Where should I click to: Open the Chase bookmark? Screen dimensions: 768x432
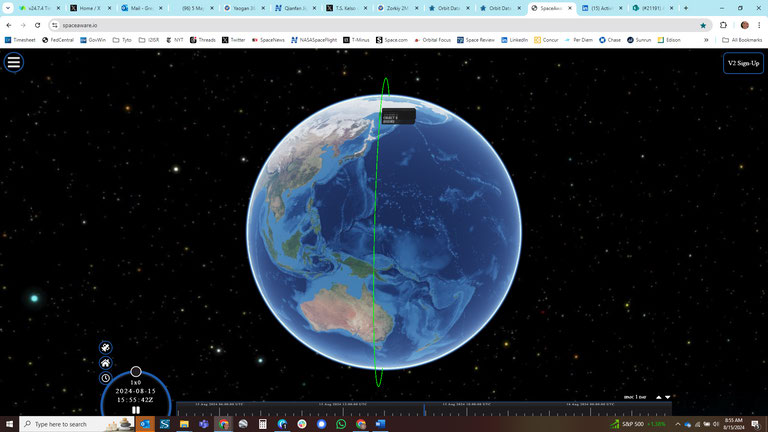(x=610, y=40)
